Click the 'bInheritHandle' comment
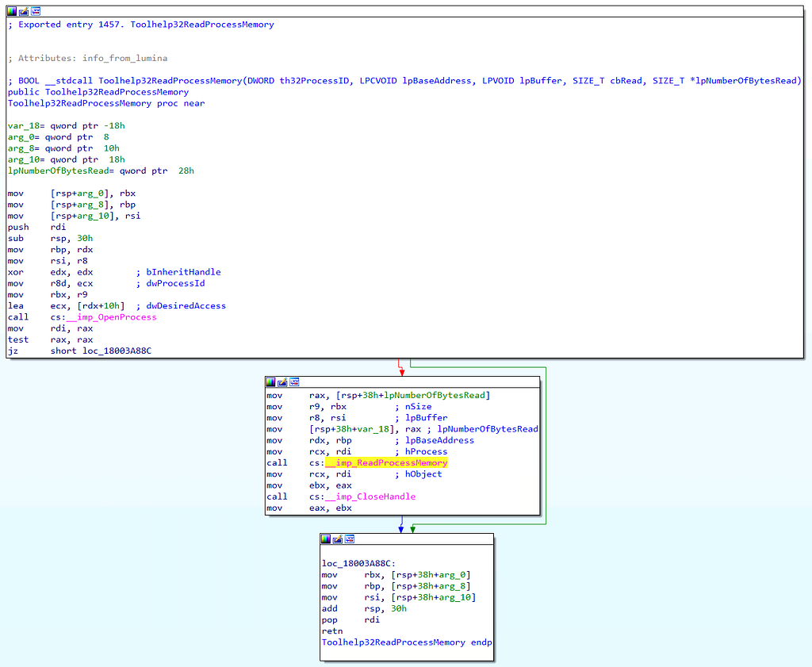This screenshot has height=667, width=812. point(183,272)
